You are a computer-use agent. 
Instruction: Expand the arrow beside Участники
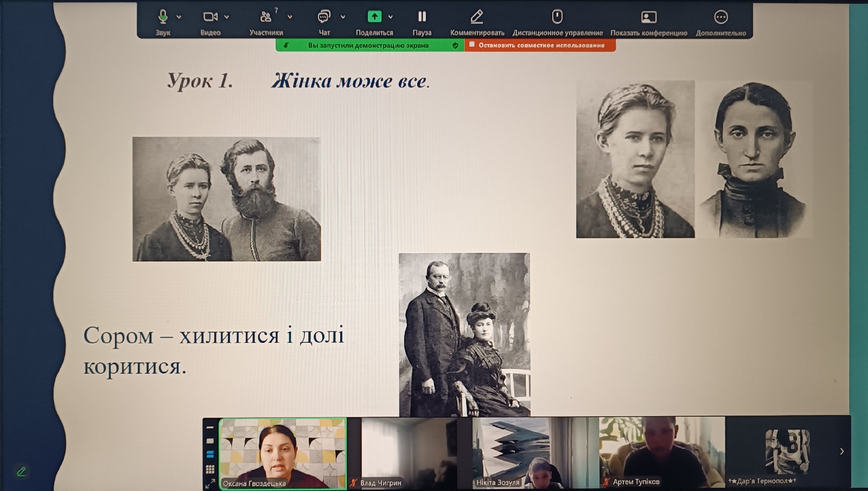[290, 17]
